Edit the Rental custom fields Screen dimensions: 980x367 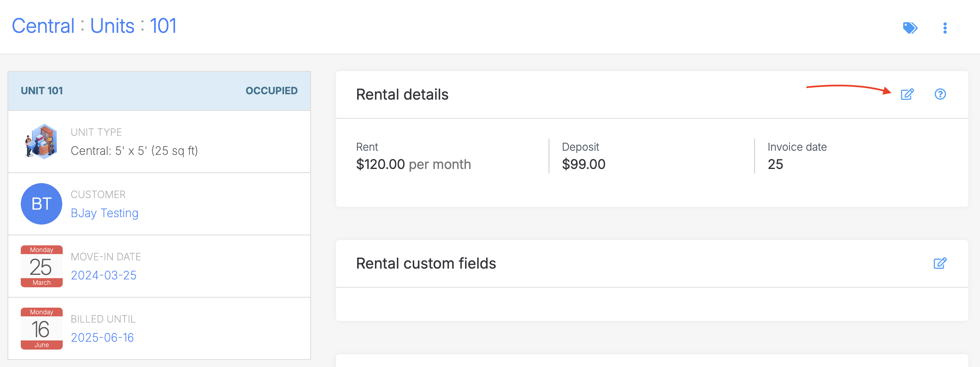[x=940, y=263]
